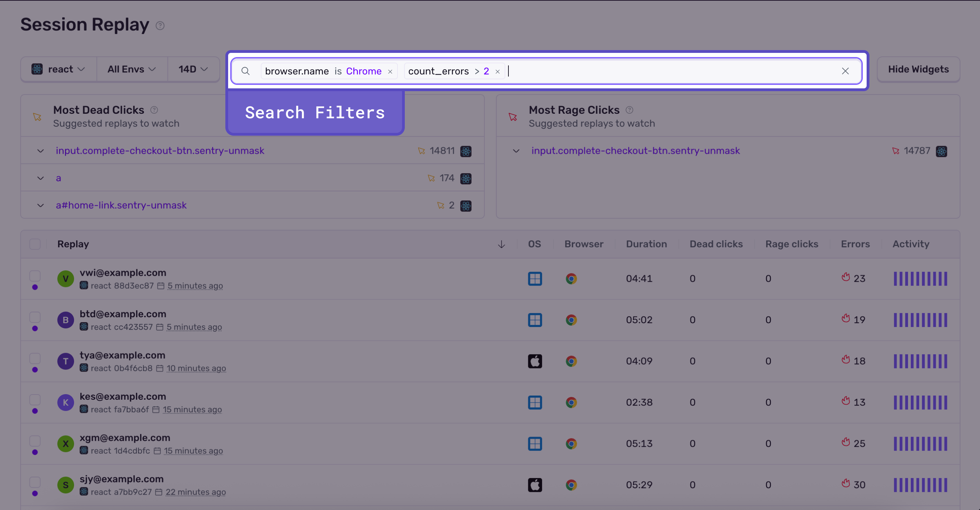The image size is (980, 510).
Task: Open the input.complete-checkout-btn.sentry-unmask replay link
Action: click(x=160, y=151)
